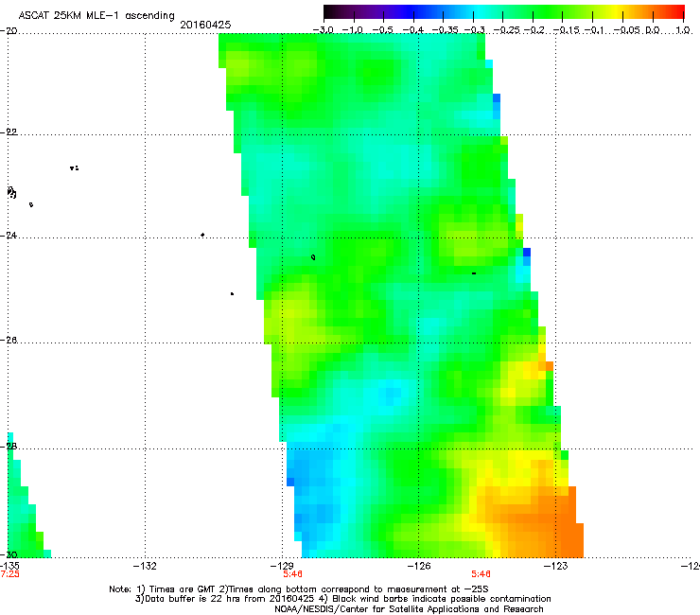Screen dimensions: 700x615
Task: Click the title 'ASCAT 25KM MLE-1 ascending'
Action: coord(96,15)
